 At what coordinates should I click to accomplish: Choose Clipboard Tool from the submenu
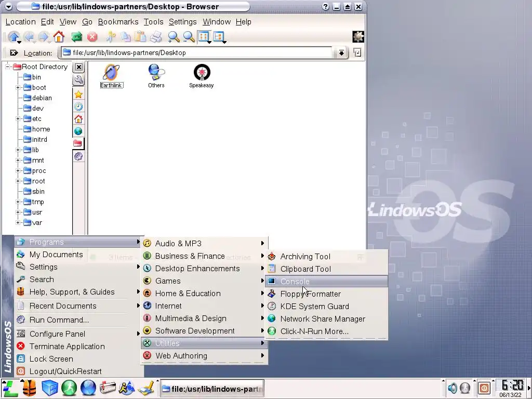click(x=327, y=269)
